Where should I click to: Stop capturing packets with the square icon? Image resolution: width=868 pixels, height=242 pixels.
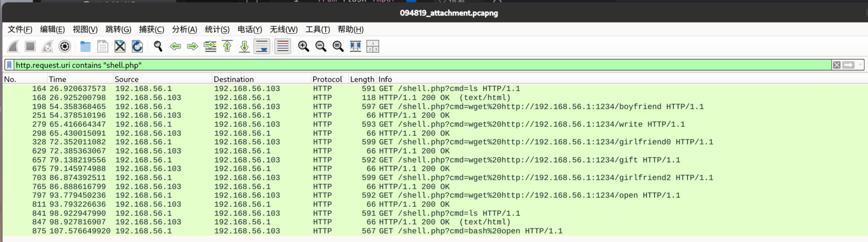tap(30, 47)
